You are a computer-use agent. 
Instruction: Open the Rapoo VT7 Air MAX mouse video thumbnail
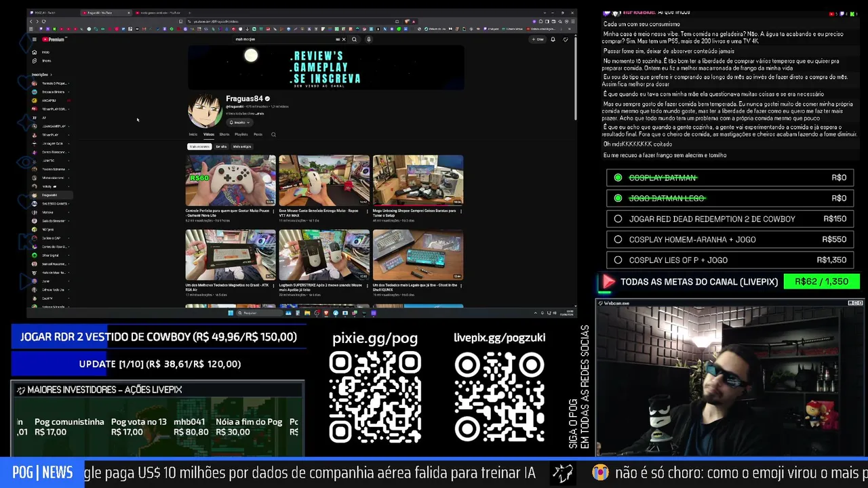[324, 180]
